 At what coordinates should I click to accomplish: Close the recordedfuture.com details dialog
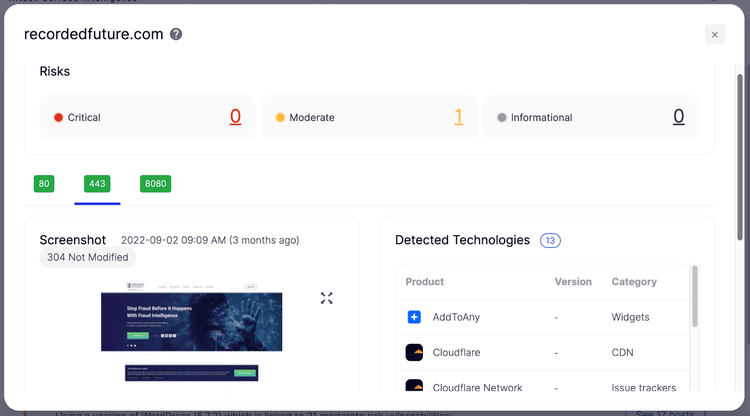pos(714,35)
